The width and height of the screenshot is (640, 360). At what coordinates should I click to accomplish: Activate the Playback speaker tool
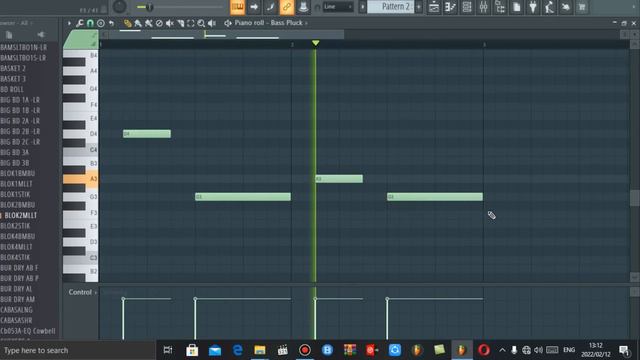(212, 23)
